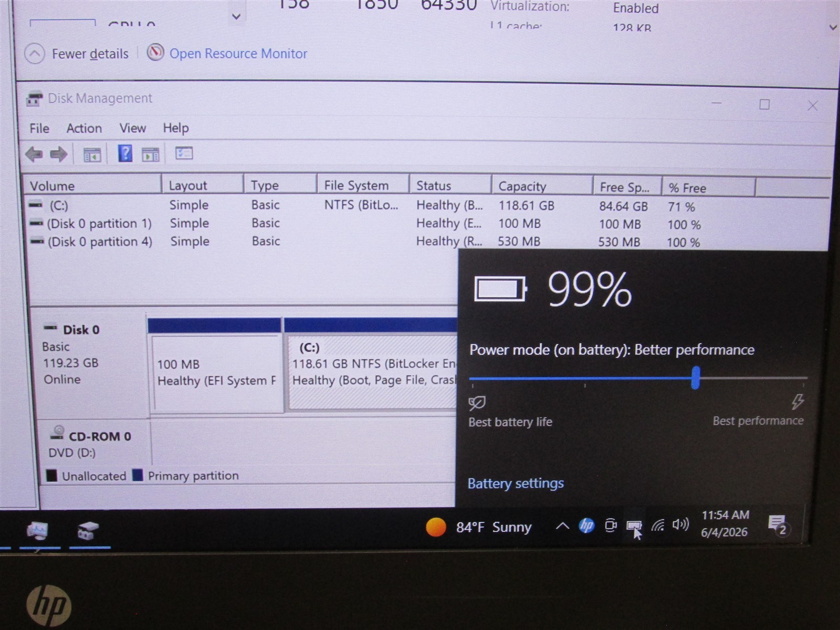Click the Open Resource Monitor icon
Viewport: 840px width, 630px height.
[155, 52]
